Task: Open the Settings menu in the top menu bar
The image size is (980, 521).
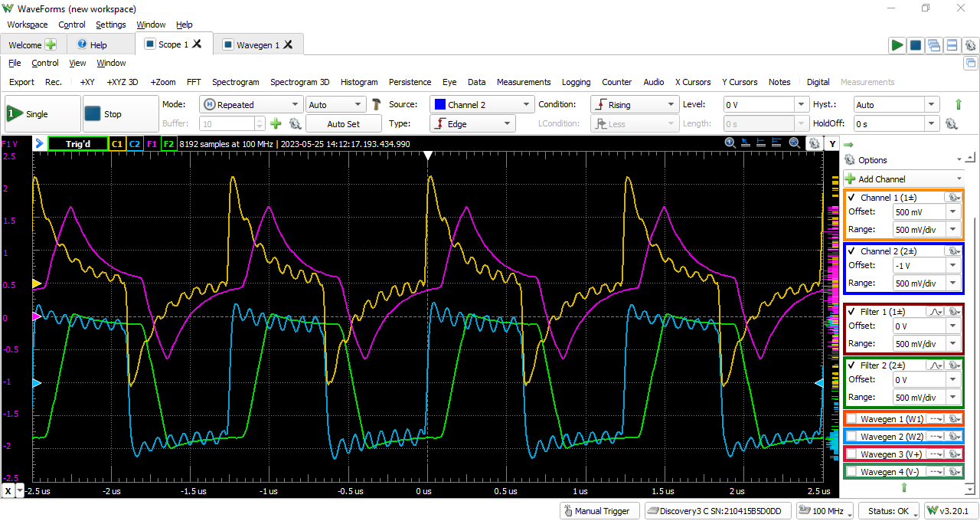Action: click(x=111, y=25)
